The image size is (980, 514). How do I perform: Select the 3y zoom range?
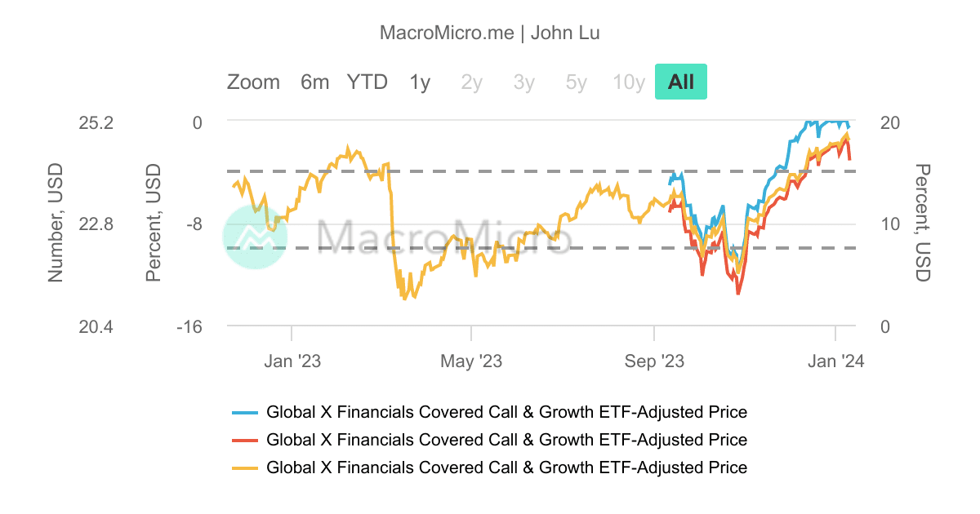click(523, 82)
